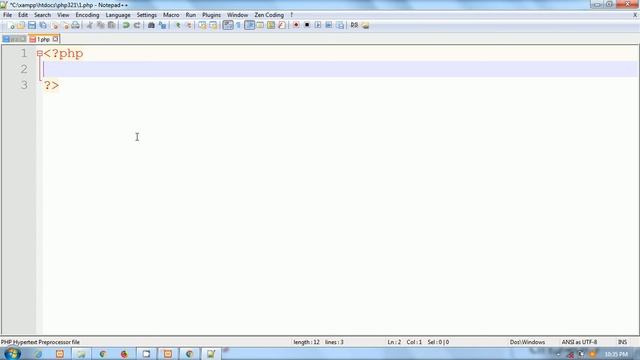
Task: Click line number 1 in margin
Action: [x=24, y=53]
